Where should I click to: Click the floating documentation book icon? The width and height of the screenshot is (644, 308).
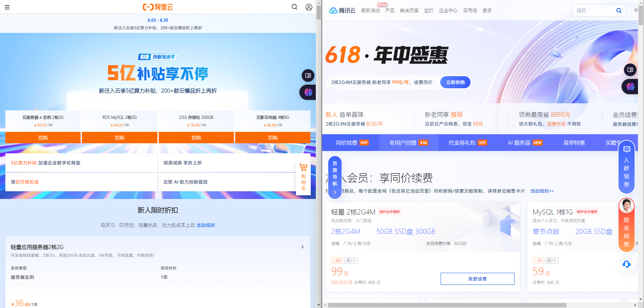tap(308, 75)
